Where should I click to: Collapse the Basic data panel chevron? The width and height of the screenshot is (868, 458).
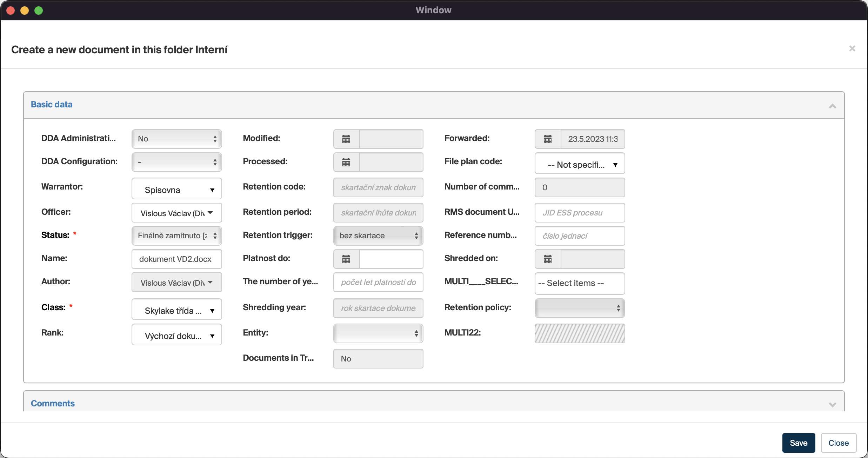(832, 106)
